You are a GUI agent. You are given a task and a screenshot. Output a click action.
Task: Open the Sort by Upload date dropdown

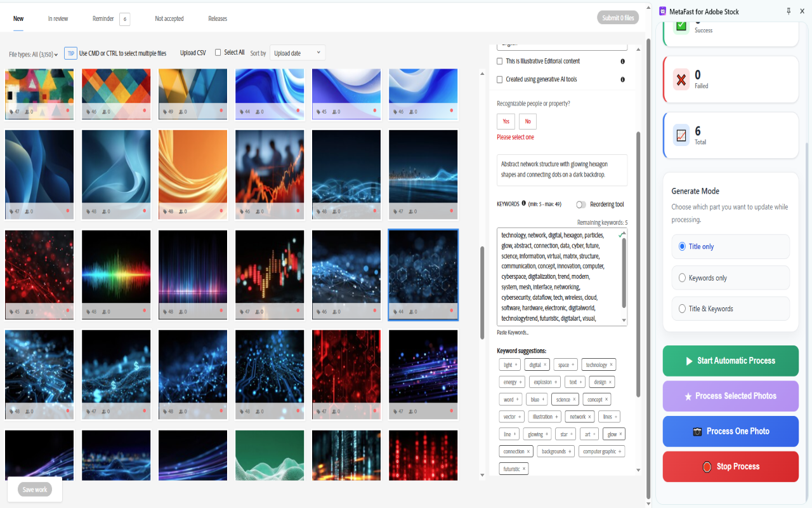pos(297,53)
